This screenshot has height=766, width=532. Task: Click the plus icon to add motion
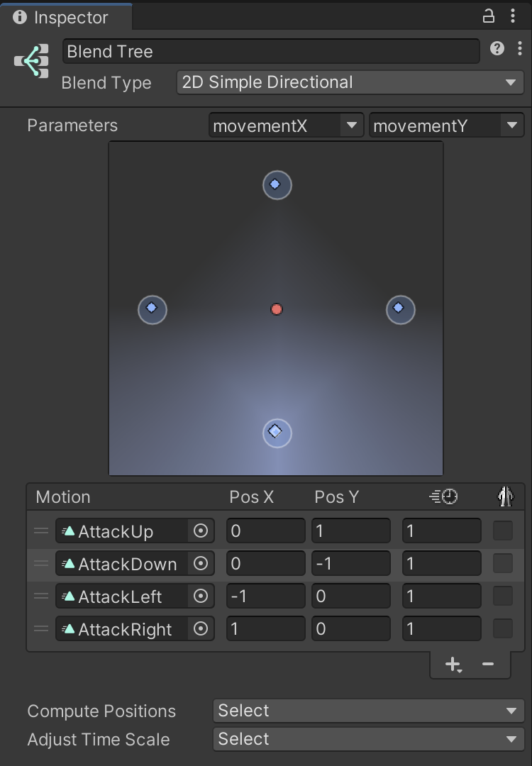click(453, 664)
